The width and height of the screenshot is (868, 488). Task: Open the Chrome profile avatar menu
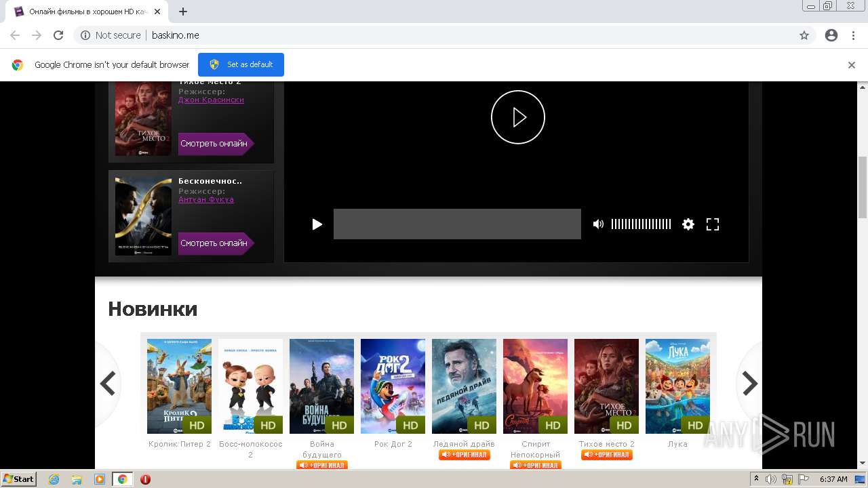coord(831,35)
